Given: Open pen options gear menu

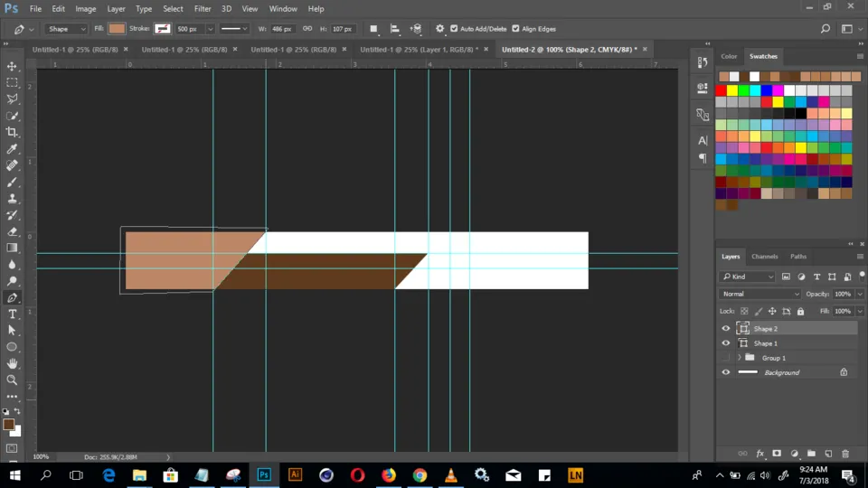Looking at the screenshot, I should (x=440, y=29).
